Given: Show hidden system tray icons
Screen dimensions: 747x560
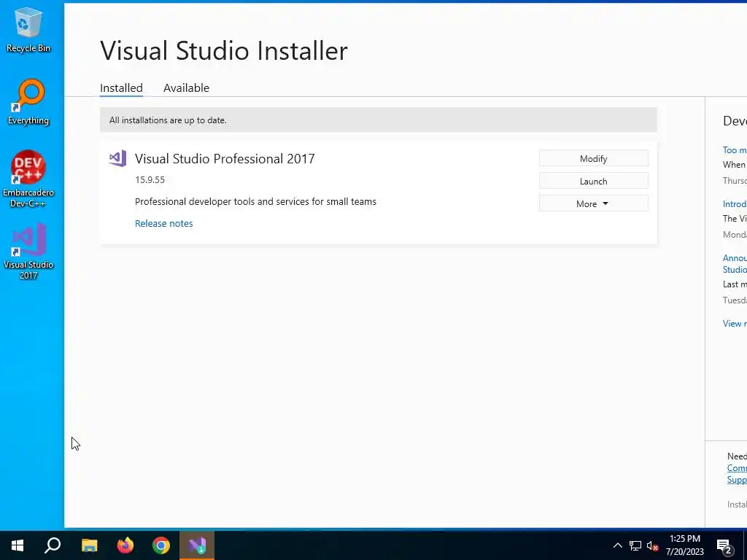Looking at the screenshot, I should point(617,545).
